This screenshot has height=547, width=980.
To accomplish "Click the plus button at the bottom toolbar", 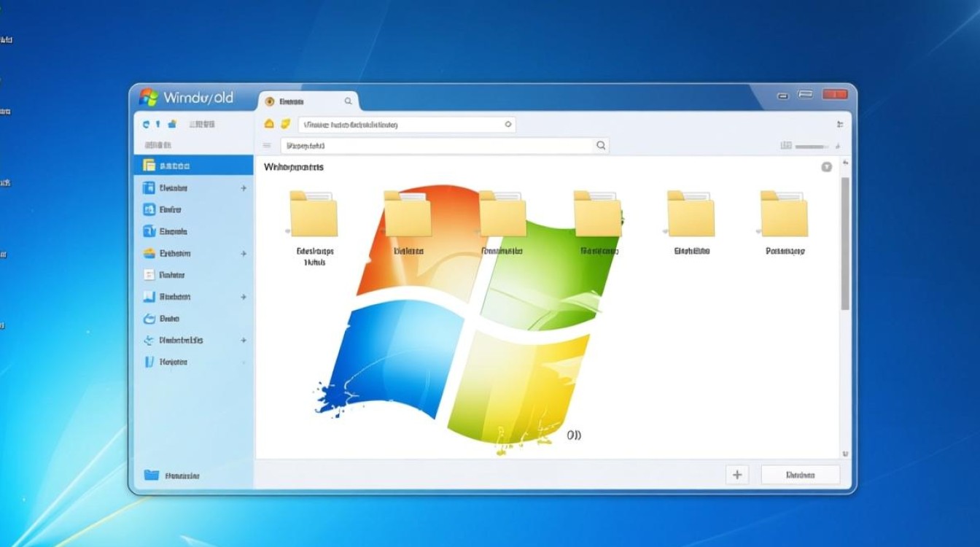I will tap(736, 474).
